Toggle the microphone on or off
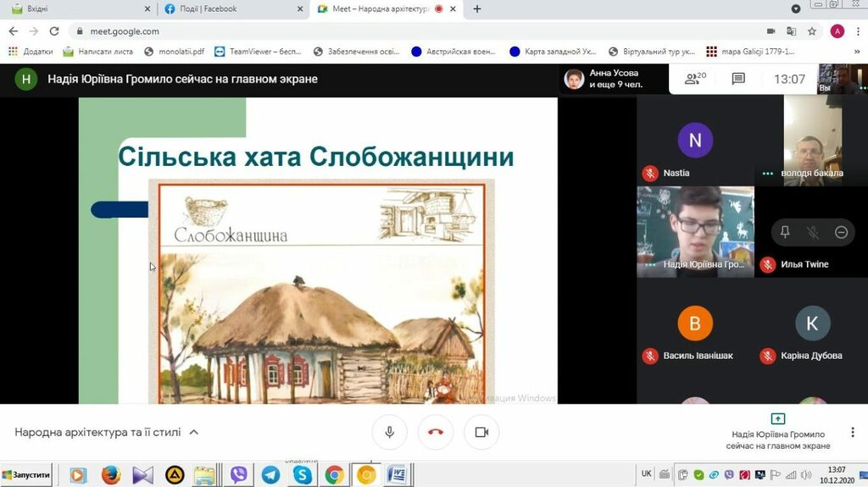This screenshot has height=487, width=868. (x=389, y=432)
